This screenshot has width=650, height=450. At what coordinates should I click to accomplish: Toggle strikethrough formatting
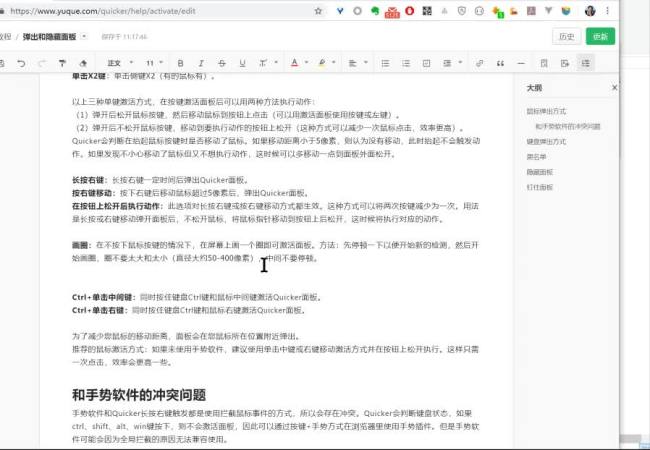222,63
